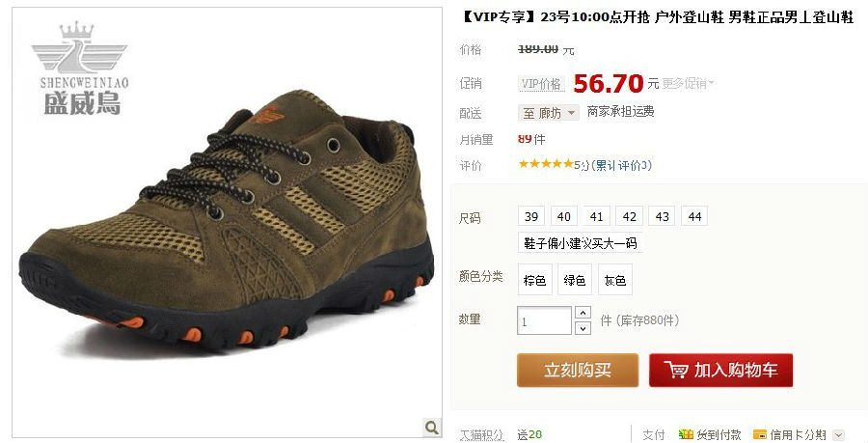Click the five-star rating icons
The width and height of the screenshot is (868, 443).
pyautogui.click(x=546, y=164)
